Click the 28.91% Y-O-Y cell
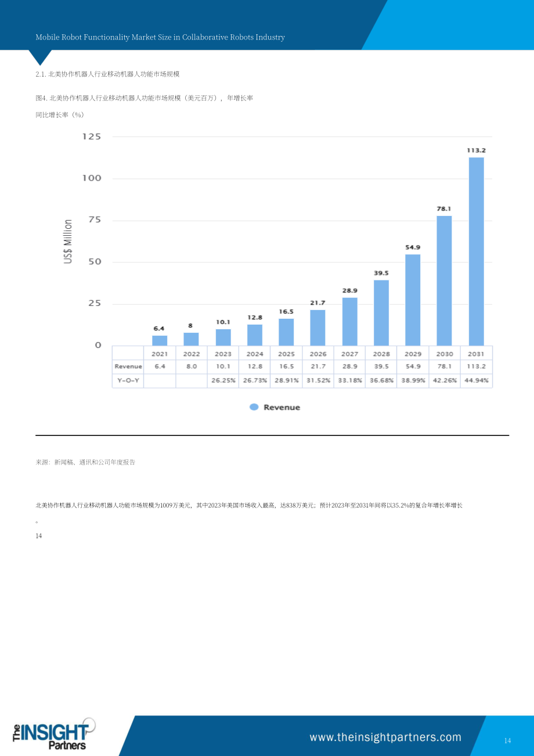Screen dimensions: 534x756 (x=286, y=381)
